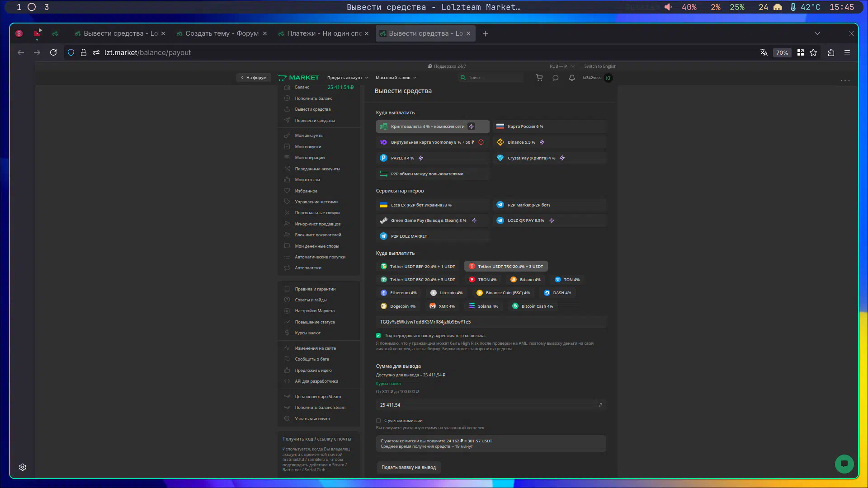The height and width of the screenshot is (488, 868).
Task: Click the temperature indicator in top bar
Action: click(x=805, y=7)
